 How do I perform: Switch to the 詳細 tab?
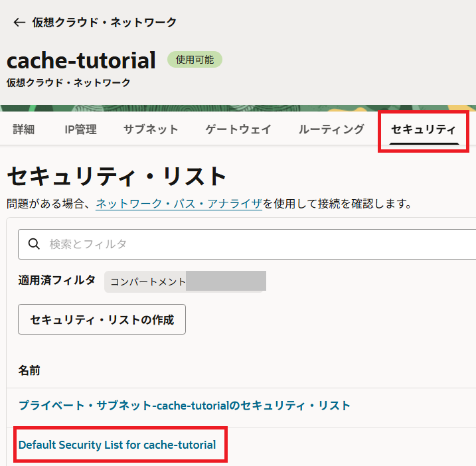[23, 129]
